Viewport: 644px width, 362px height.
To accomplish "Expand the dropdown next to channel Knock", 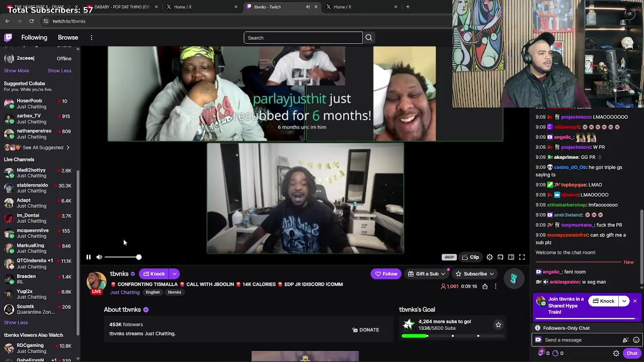I will pos(174,274).
